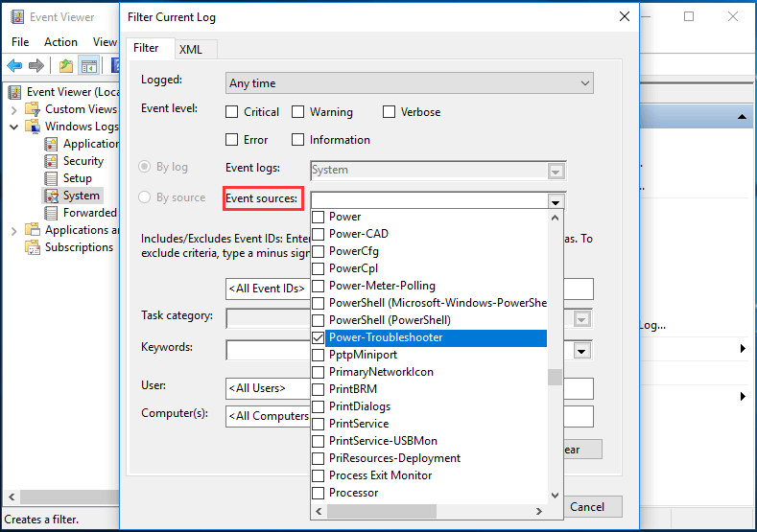This screenshot has height=532, width=757.
Task: Select the By log radio button
Action: point(144,167)
